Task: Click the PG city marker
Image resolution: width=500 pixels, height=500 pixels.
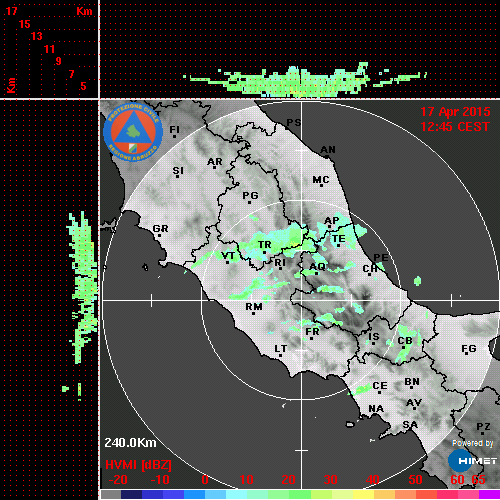Action: tap(249, 202)
